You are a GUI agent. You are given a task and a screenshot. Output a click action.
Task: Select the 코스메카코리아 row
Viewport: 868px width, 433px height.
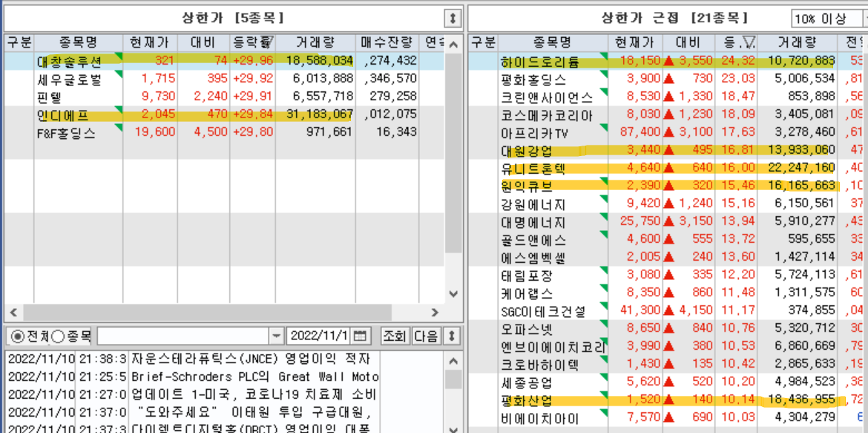pyautogui.click(x=668, y=115)
